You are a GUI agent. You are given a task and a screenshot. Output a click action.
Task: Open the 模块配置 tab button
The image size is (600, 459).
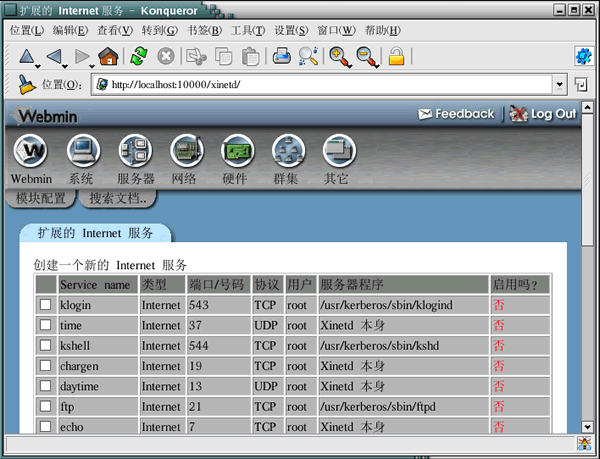pyautogui.click(x=41, y=199)
